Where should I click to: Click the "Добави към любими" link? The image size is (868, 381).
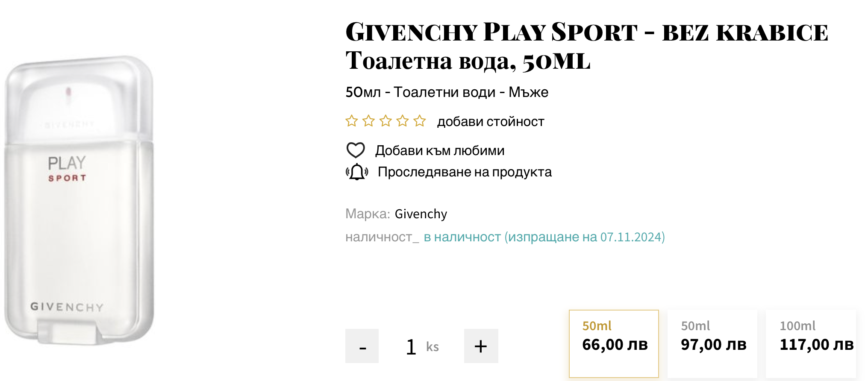click(440, 150)
